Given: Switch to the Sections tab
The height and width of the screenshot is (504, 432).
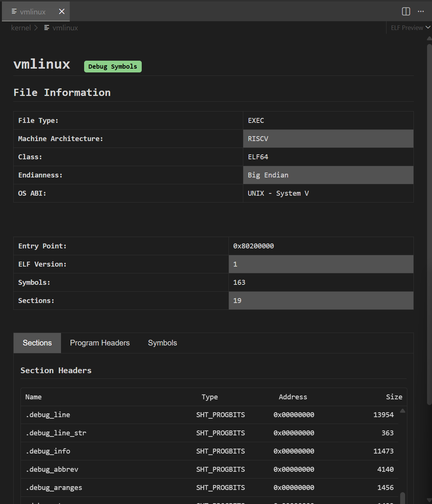Looking at the screenshot, I should [x=37, y=343].
